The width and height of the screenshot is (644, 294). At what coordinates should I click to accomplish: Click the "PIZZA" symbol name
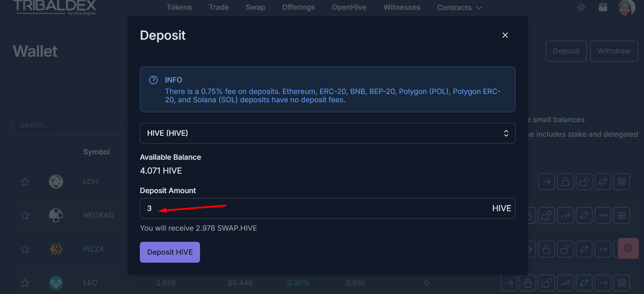point(94,249)
